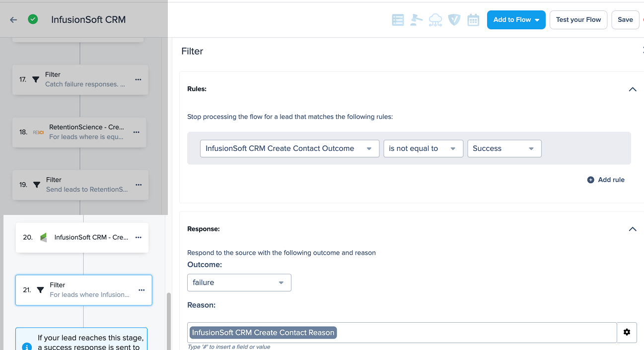Open the 'is not equal to' operator dropdown
The width and height of the screenshot is (644, 350).
(423, 148)
